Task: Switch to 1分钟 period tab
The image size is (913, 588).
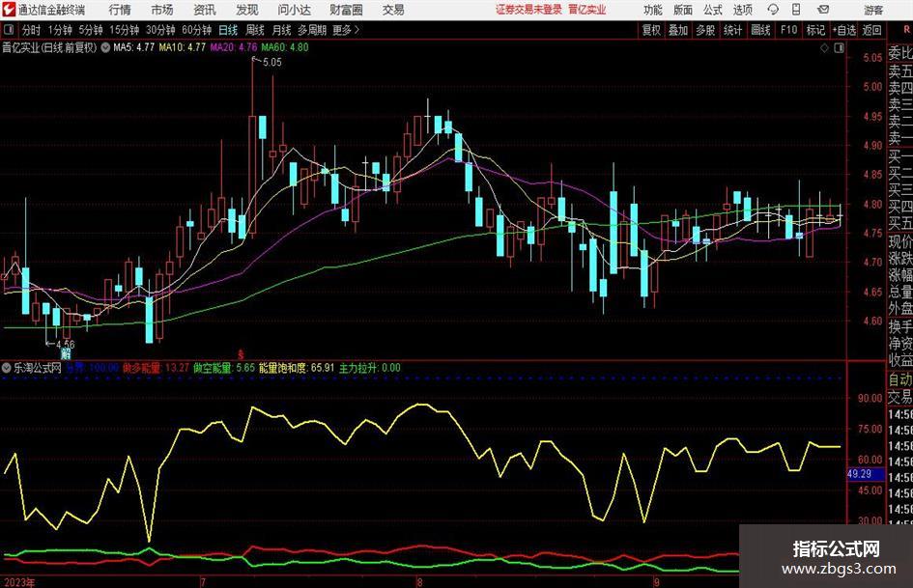Action: pyautogui.click(x=59, y=30)
